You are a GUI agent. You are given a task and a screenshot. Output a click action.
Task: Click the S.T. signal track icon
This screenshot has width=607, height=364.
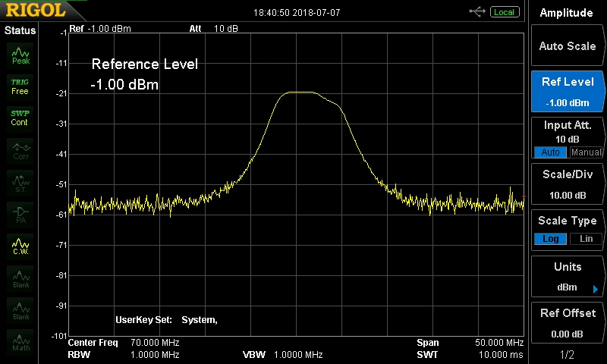[20, 184]
